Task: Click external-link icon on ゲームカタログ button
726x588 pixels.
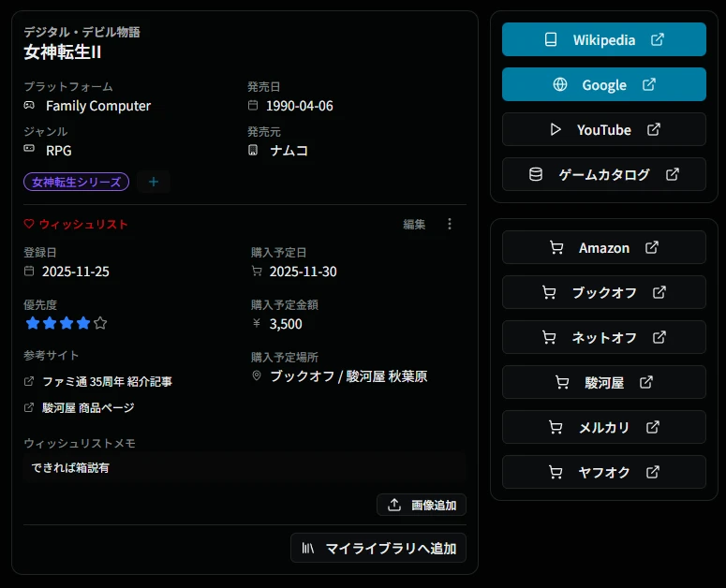Action: click(x=673, y=174)
